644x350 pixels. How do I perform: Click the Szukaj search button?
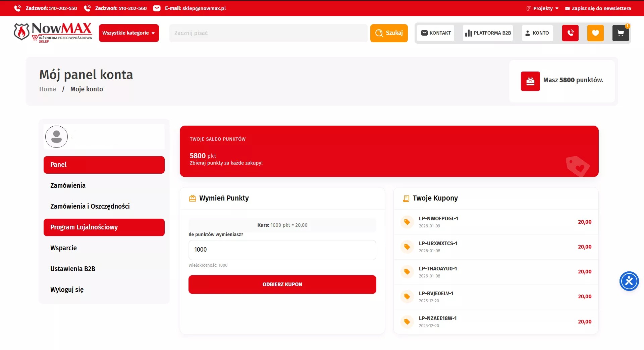tap(389, 33)
